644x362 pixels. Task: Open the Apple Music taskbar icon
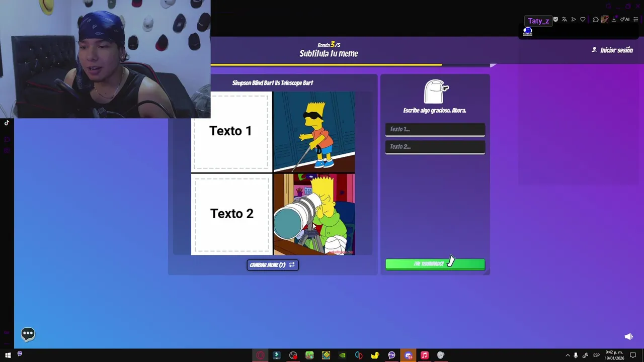(x=424, y=355)
